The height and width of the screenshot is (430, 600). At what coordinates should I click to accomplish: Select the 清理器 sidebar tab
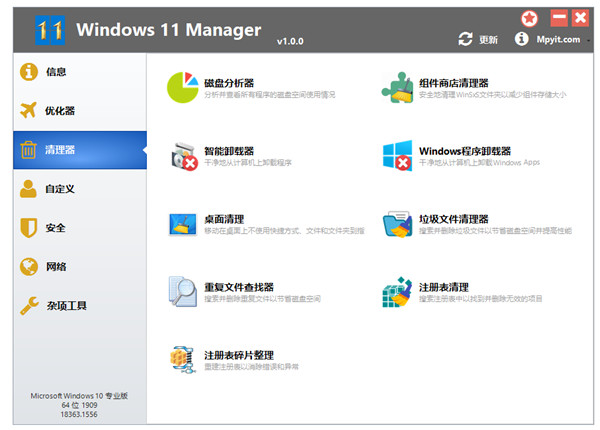80,150
